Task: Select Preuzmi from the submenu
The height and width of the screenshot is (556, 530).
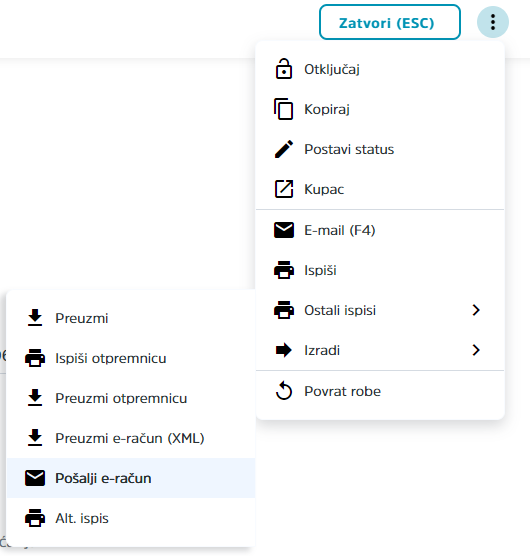Action: pyautogui.click(x=131, y=318)
